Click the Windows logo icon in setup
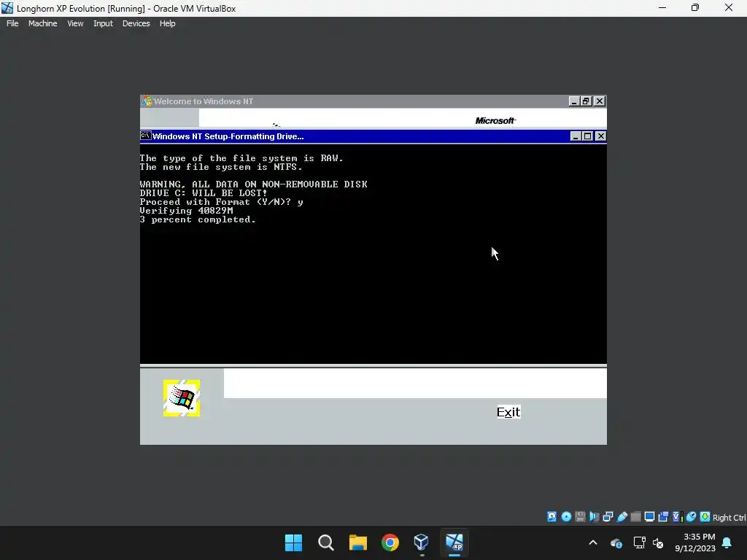The image size is (747, 560). click(182, 398)
